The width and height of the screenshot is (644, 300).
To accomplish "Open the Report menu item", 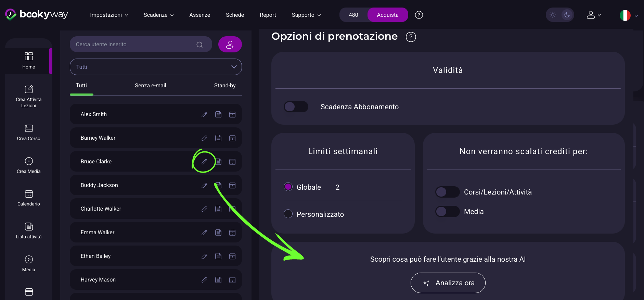I will coord(268,15).
